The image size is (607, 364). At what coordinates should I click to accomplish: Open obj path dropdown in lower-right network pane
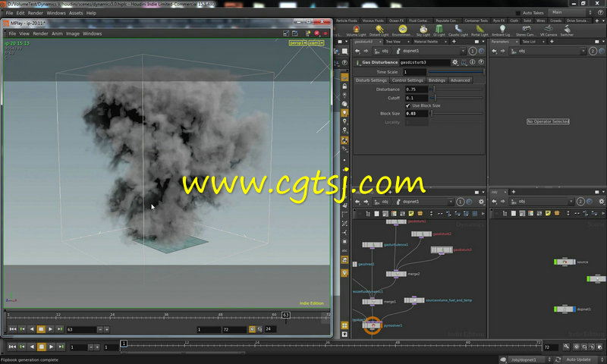click(x=571, y=202)
